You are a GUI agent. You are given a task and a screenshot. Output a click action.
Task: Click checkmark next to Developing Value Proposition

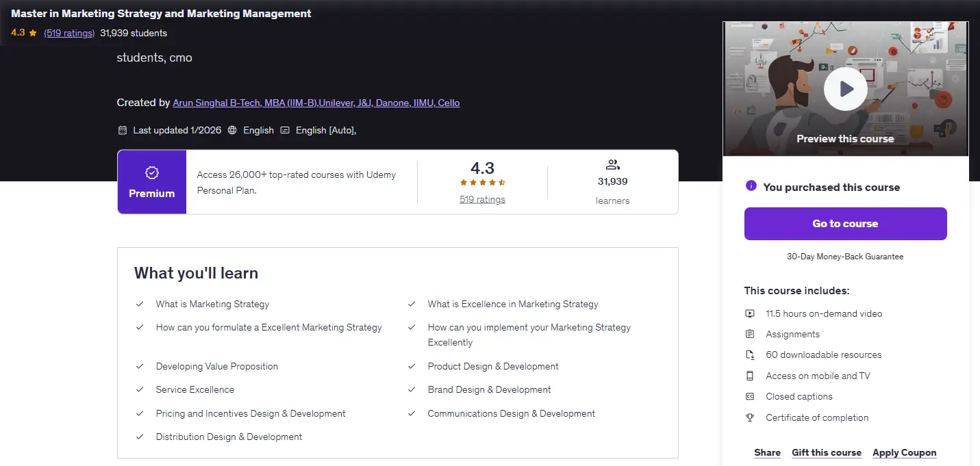pyautogui.click(x=140, y=366)
